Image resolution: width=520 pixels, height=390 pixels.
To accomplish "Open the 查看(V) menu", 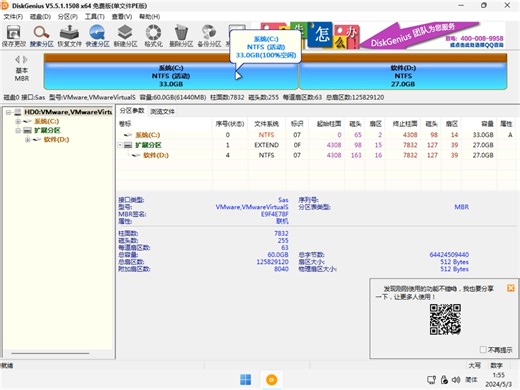I will tap(122, 16).
